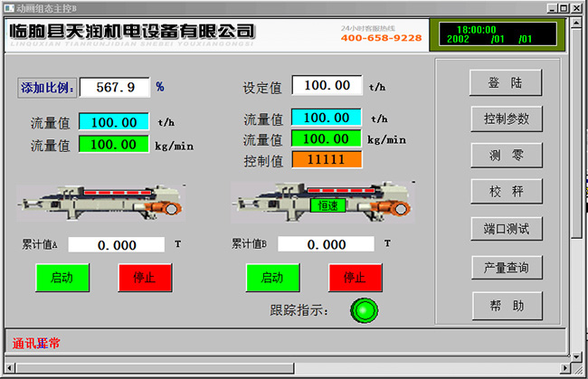Click the 累计值B field 0.000
The image size is (588, 379).
[326, 244]
